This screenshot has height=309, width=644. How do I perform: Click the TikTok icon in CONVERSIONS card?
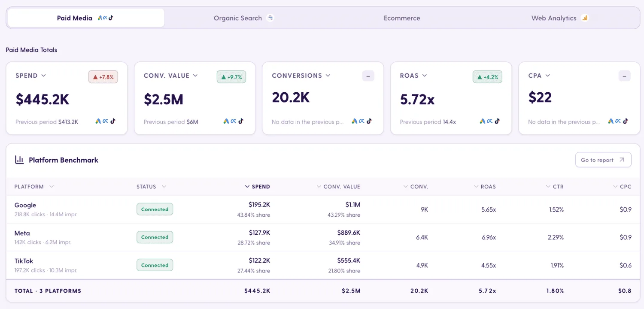369,121
